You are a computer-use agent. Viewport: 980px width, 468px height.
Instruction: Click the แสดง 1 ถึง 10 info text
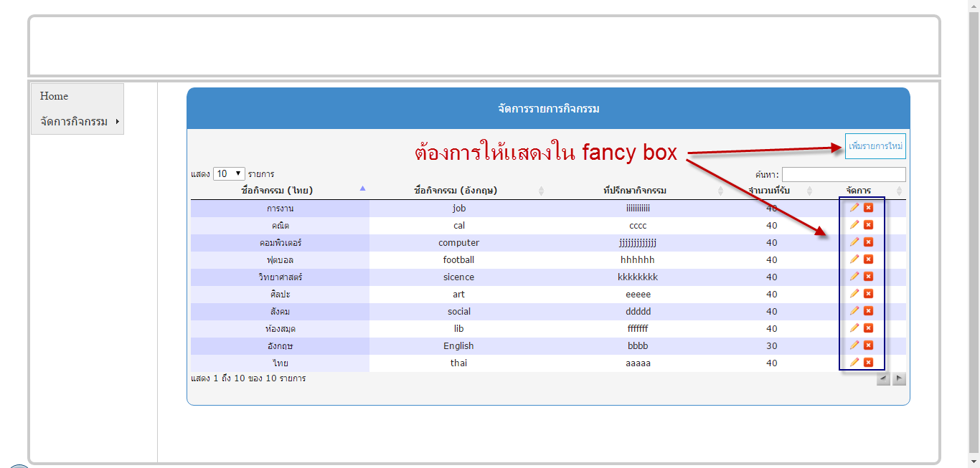coord(248,378)
